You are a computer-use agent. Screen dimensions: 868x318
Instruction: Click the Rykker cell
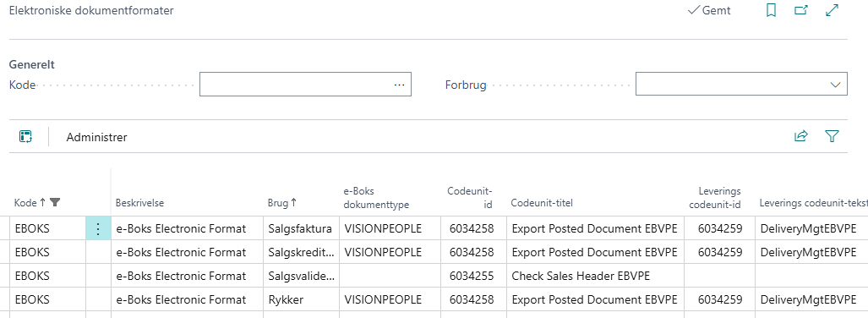301,299
